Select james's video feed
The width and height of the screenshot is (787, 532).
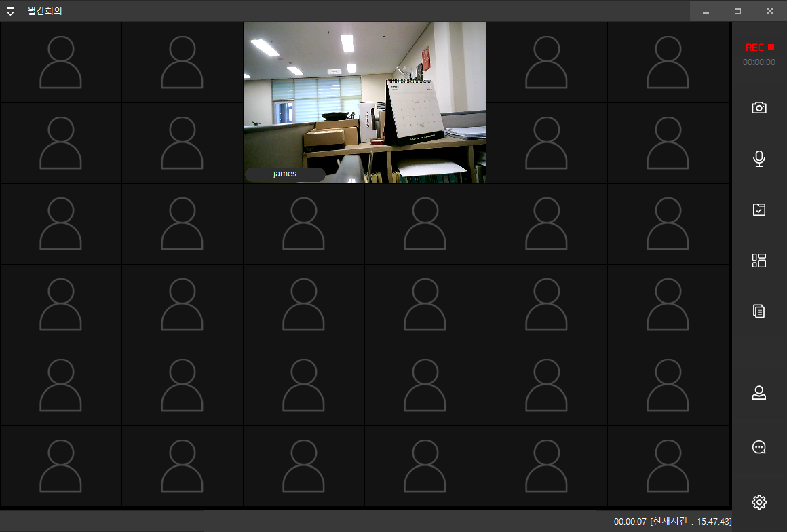364,102
